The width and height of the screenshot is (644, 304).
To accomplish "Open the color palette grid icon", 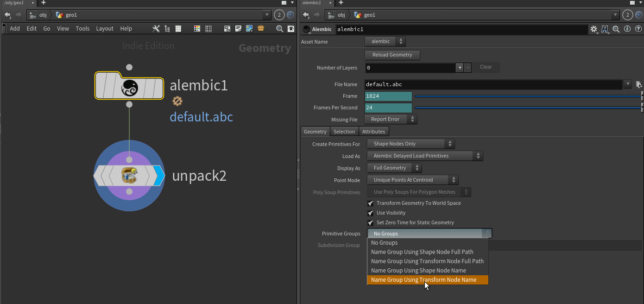I will (197, 29).
